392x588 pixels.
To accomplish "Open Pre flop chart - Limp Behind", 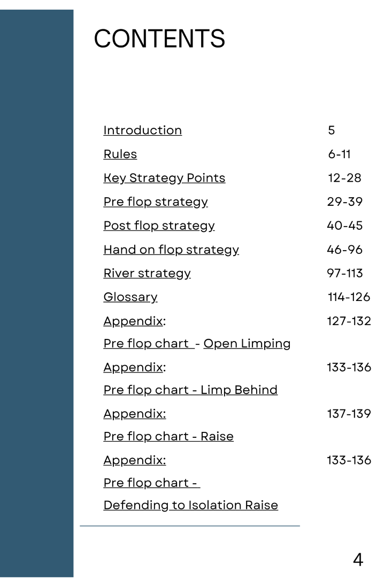I will tap(190, 390).
